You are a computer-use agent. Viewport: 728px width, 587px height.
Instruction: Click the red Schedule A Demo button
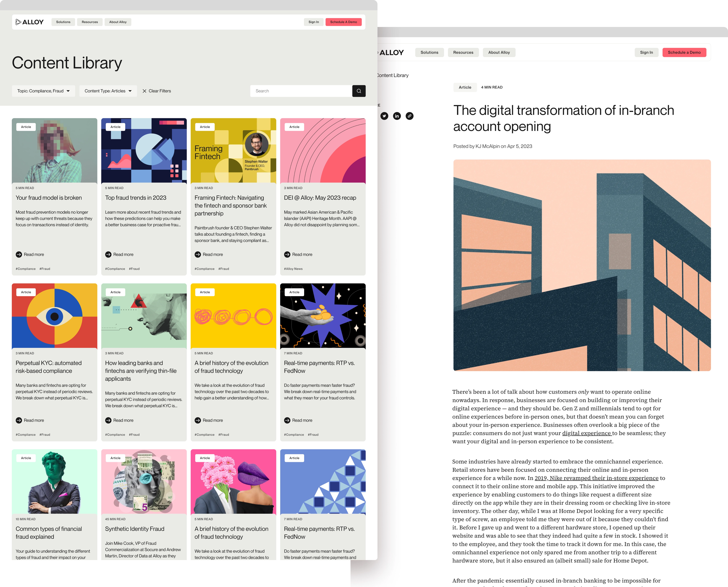[x=343, y=22]
